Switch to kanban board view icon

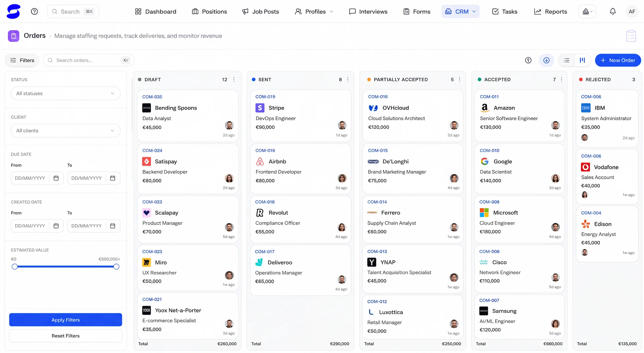coord(582,60)
